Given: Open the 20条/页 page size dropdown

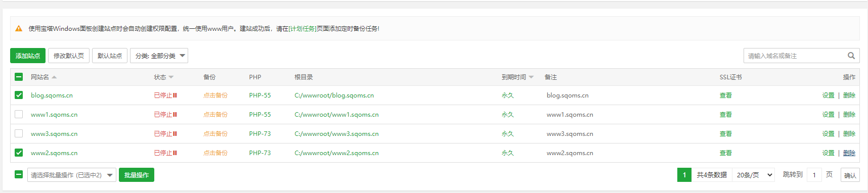Looking at the screenshot, I should [x=754, y=175].
